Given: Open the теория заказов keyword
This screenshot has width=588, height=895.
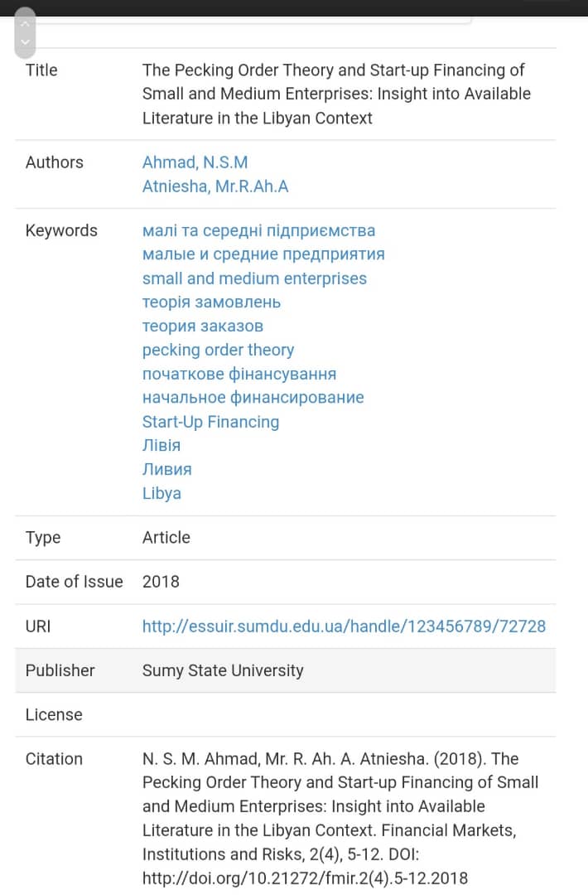Looking at the screenshot, I should [x=203, y=327].
